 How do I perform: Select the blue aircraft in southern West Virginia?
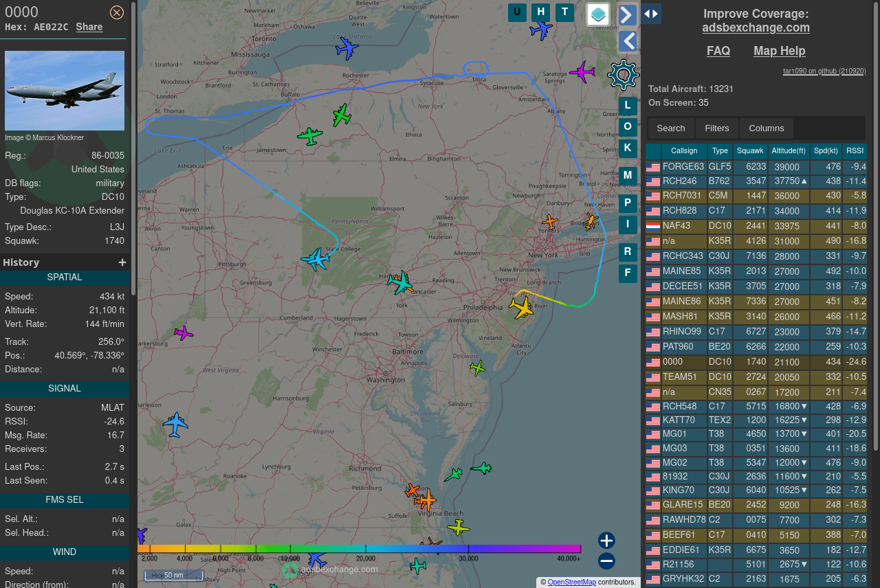click(x=175, y=424)
